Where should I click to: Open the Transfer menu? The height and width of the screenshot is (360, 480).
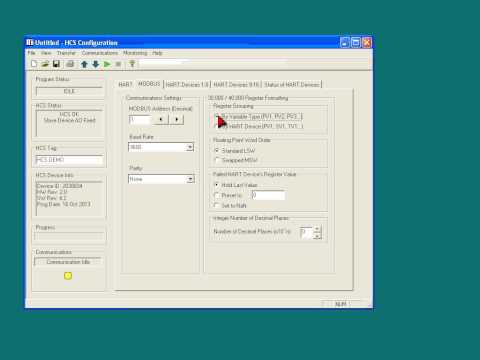(x=66, y=53)
